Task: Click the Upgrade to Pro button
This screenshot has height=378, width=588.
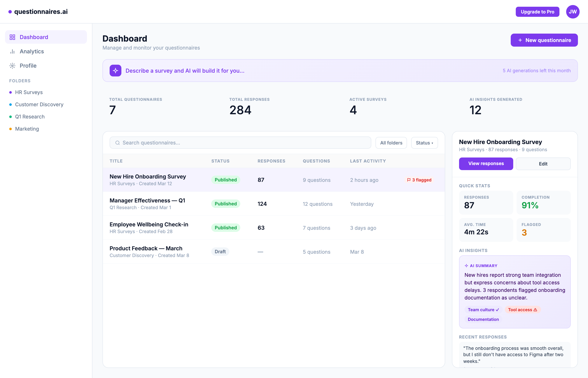Action: (537, 12)
